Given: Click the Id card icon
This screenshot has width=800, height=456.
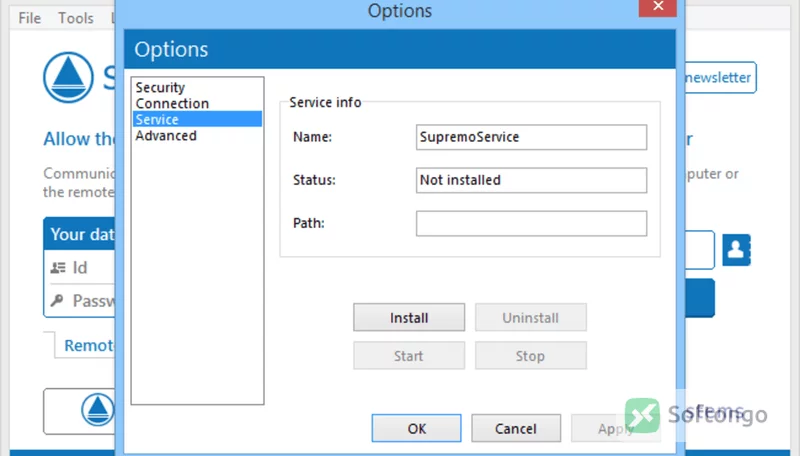Looking at the screenshot, I should pyautogui.click(x=58, y=267).
